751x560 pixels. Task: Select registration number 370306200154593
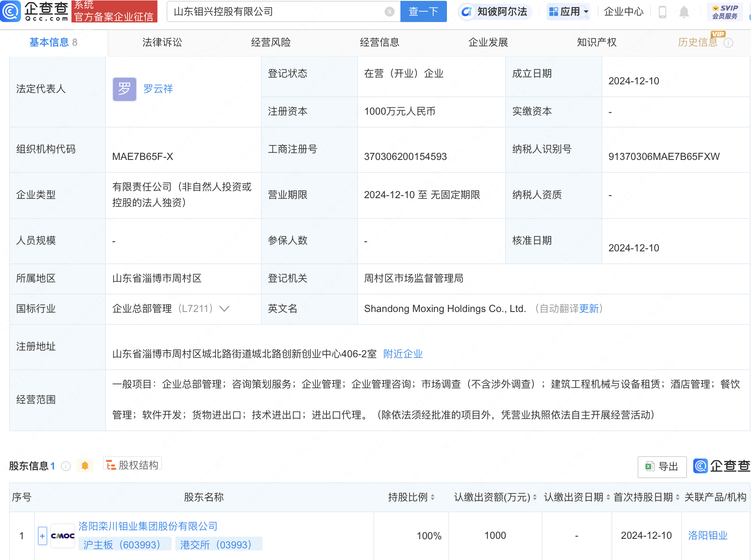(x=405, y=157)
